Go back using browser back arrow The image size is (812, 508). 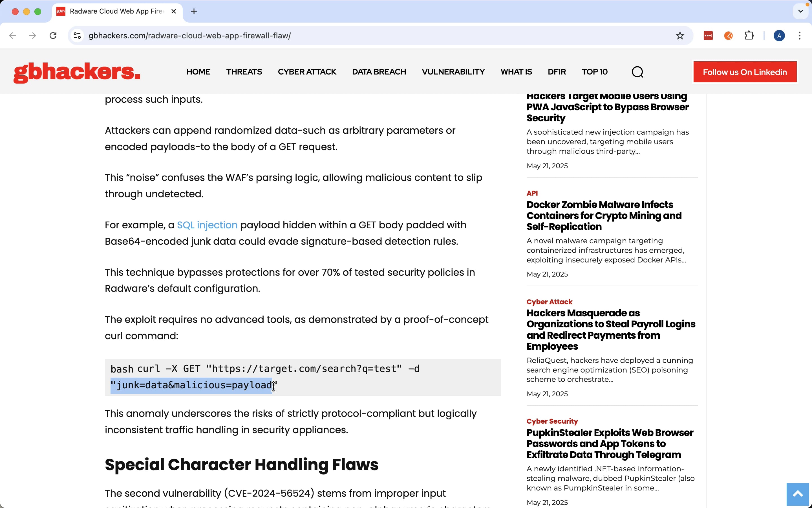click(12, 36)
